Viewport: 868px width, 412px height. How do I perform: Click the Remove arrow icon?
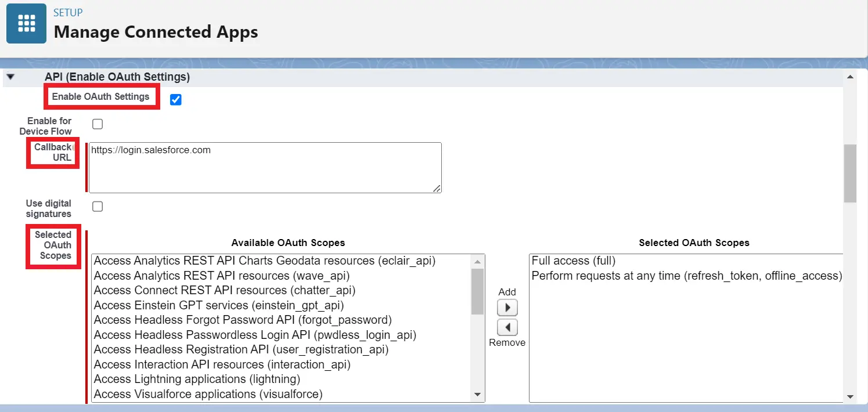[x=507, y=327]
